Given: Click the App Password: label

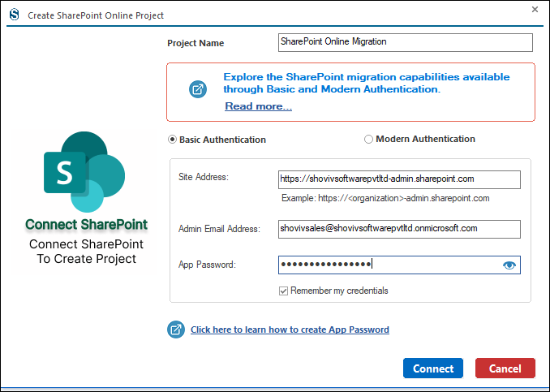Looking at the screenshot, I should (207, 265).
